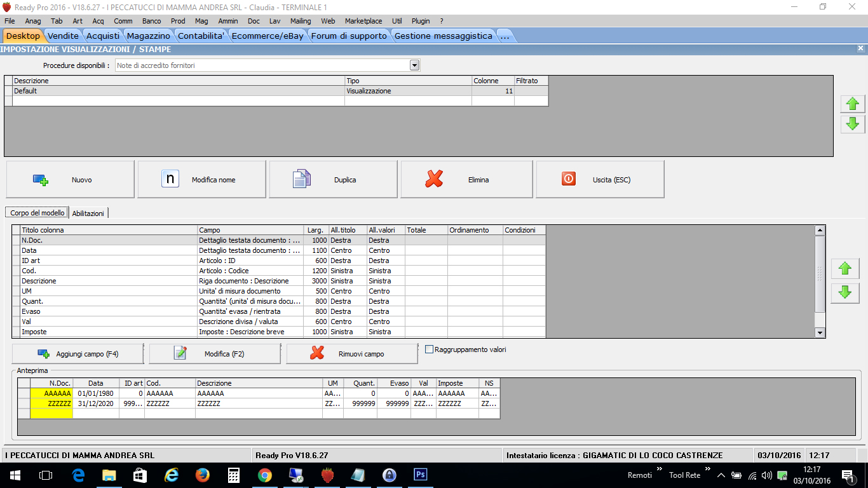The image size is (868, 488).
Task: Open the Acquisti tab
Action: pos(103,36)
